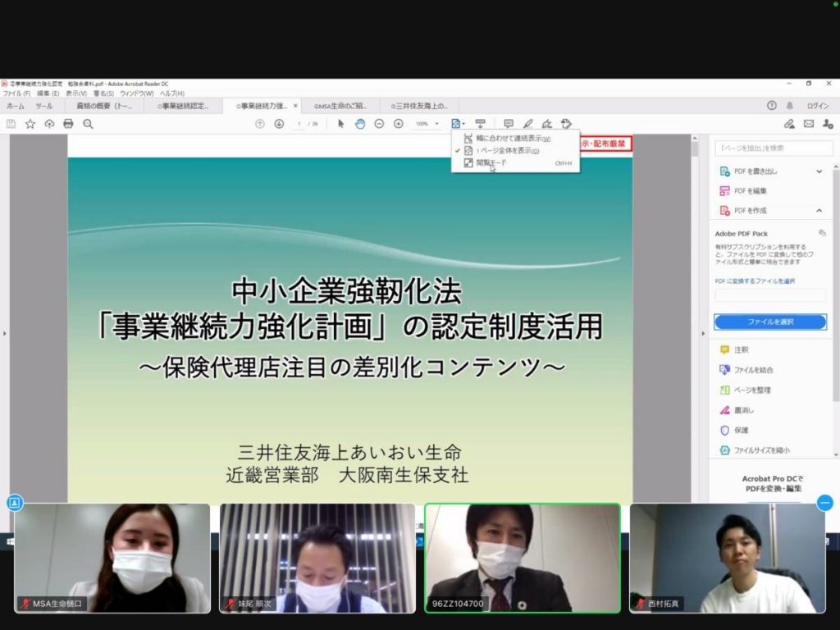Go to previous page with up arrow
This screenshot has height=630, width=840.
[x=260, y=124]
